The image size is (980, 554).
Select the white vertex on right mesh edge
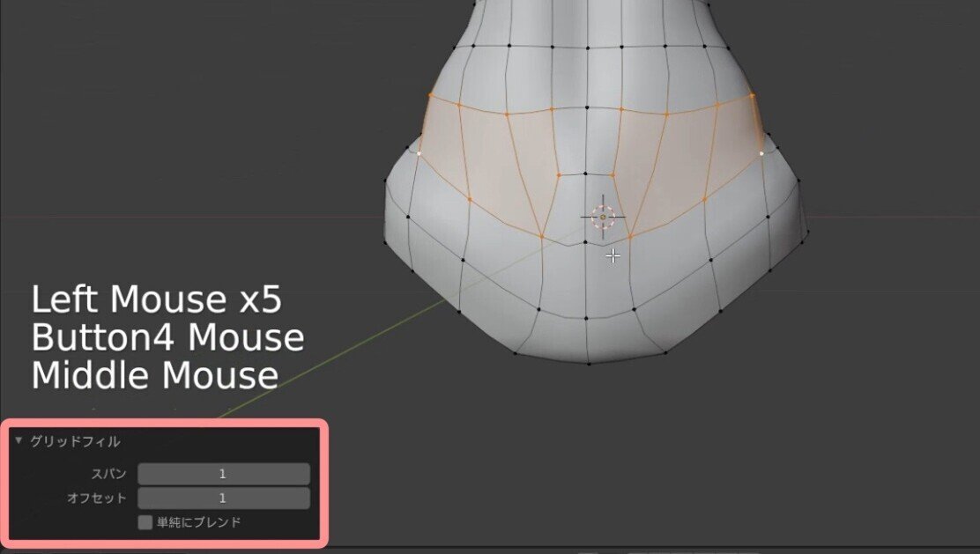point(761,153)
